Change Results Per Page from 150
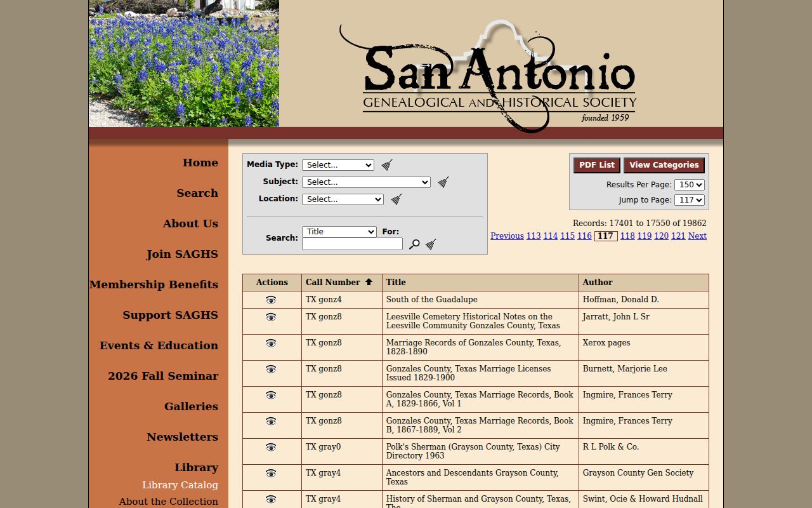812x508 pixels. coord(690,185)
